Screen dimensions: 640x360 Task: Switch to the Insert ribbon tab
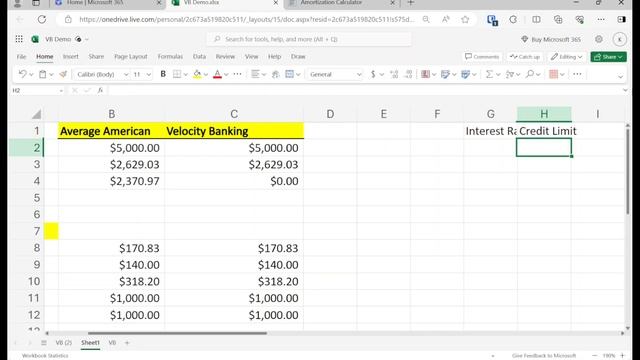pyautogui.click(x=70, y=57)
